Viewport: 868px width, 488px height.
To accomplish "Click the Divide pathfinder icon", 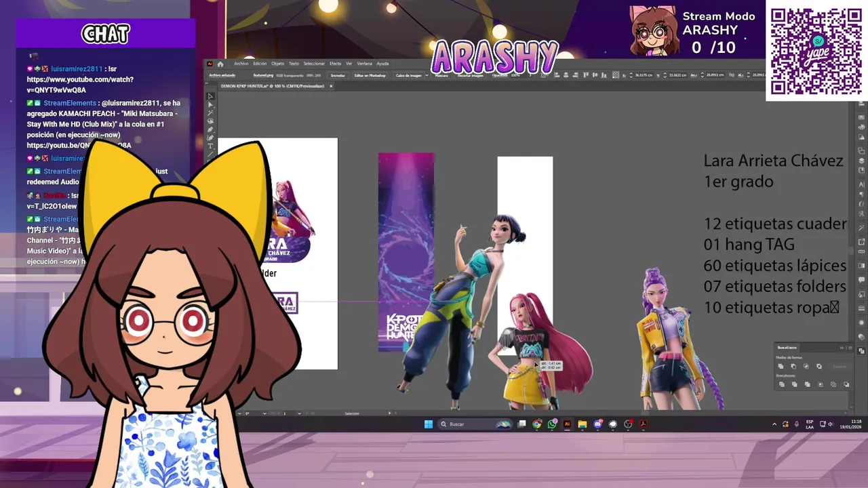I will point(782,384).
